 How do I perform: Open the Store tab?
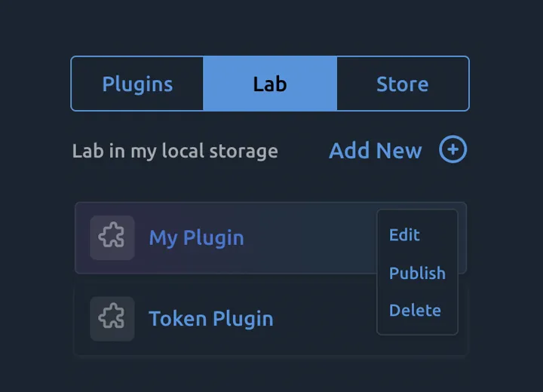point(402,84)
